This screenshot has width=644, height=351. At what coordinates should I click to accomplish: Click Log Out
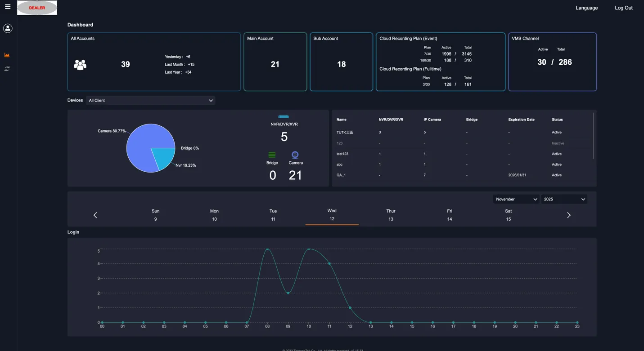point(623,8)
